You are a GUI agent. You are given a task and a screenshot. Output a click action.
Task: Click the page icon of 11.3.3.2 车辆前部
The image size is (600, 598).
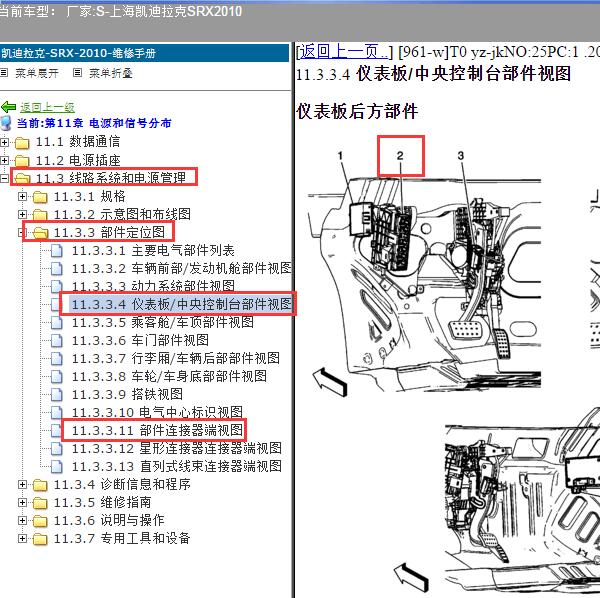pyautogui.click(x=57, y=269)
